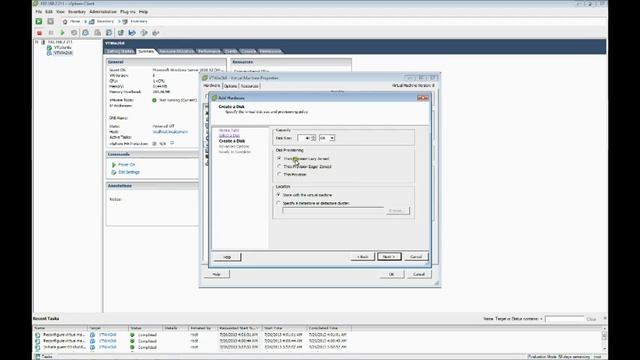Click the Name column header in Recent Tasks
Image resolution: width=640 pixels, height=360 pixels.
pyautogui.click(x=60, y=328)
